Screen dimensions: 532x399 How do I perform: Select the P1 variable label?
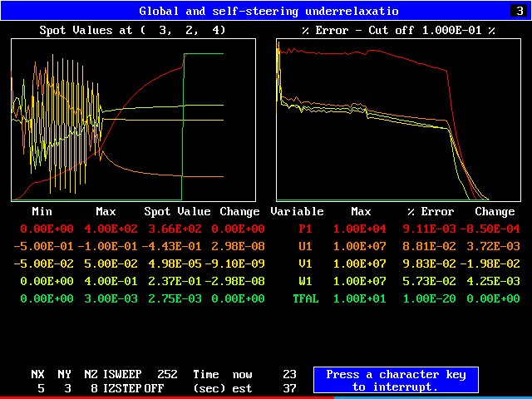[x=303, y=228]
